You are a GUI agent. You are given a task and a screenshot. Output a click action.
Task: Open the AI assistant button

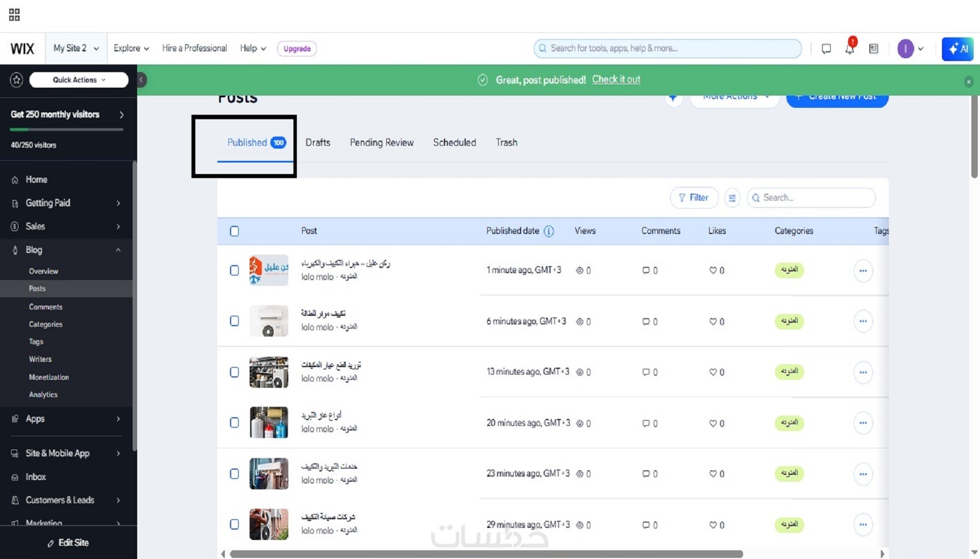pos(958,49)
